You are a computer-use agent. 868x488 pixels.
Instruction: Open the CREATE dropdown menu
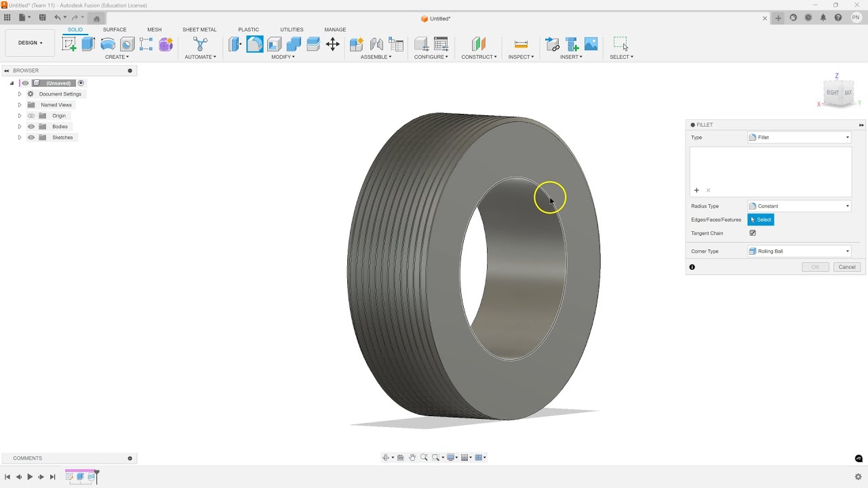tap(117, 57)
